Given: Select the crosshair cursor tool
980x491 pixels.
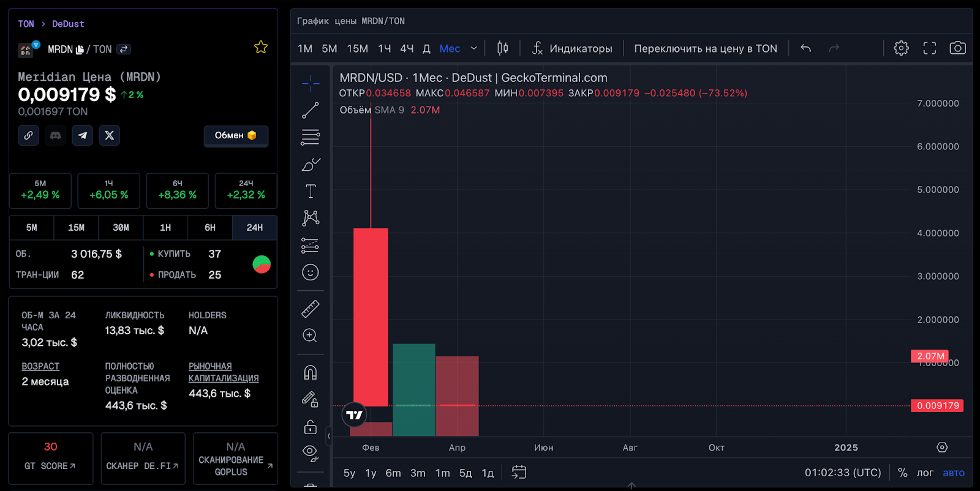Looking at the screenshot, I should tap(311, 83).
